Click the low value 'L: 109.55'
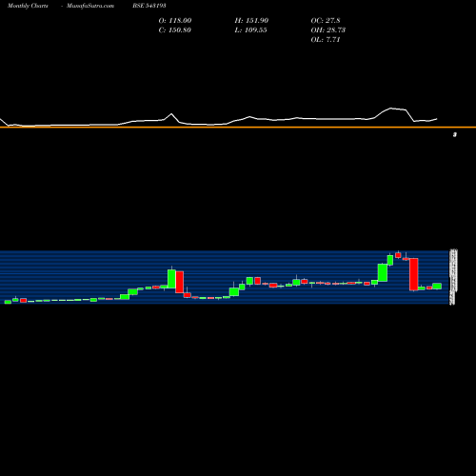 click(x=250, y=30)
